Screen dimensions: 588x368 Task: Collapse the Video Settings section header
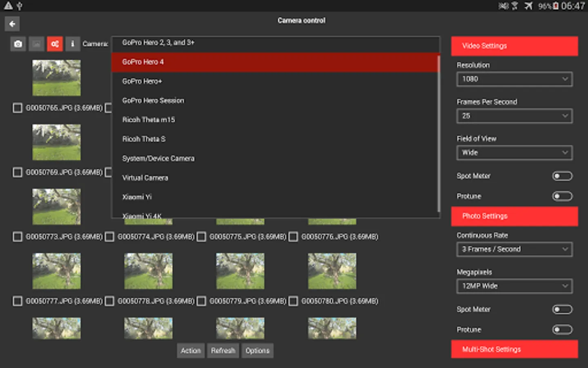tap(514, 46)
